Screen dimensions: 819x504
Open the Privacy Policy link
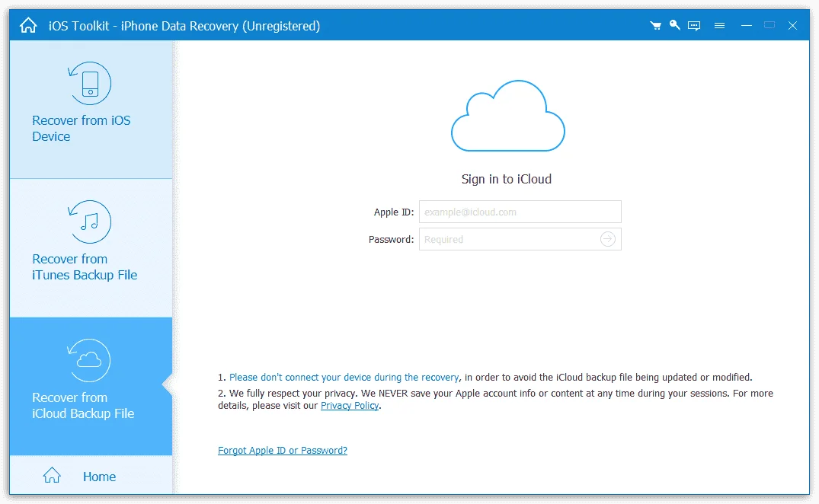tap(350, 405)
